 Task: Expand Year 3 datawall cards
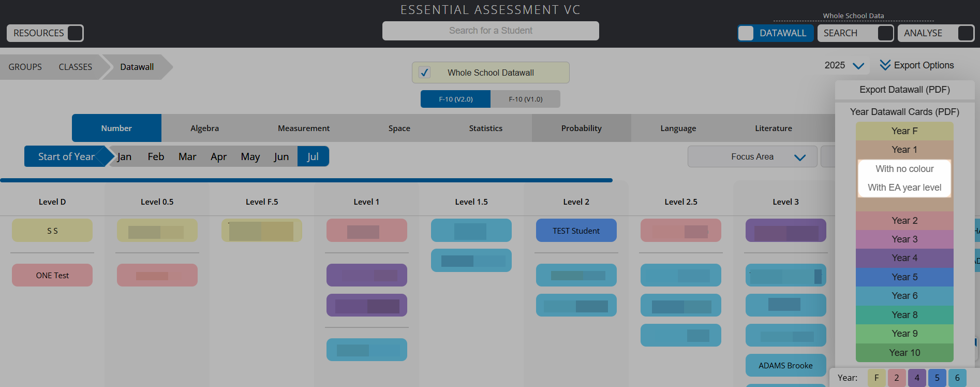[x=904, y=239]
